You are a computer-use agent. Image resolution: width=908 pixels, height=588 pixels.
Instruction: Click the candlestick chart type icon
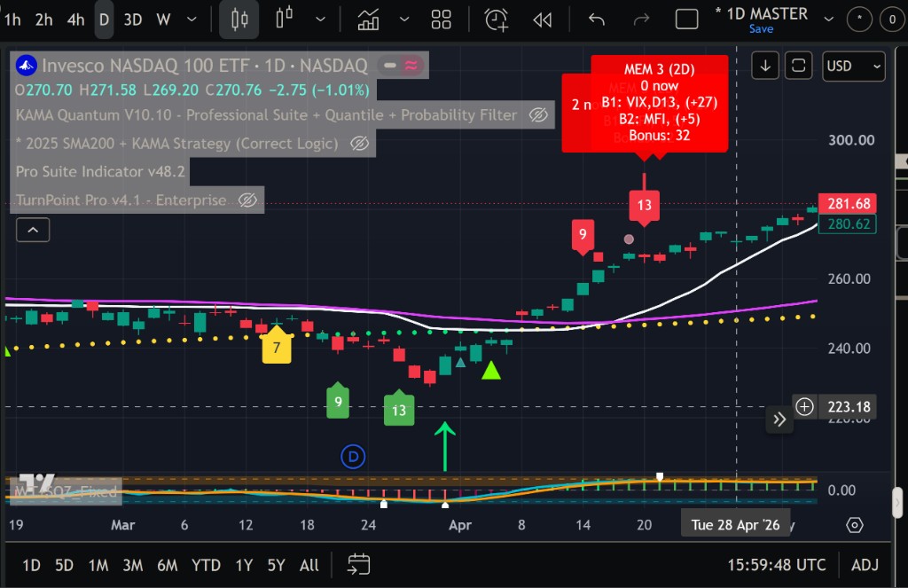[285, 20]
